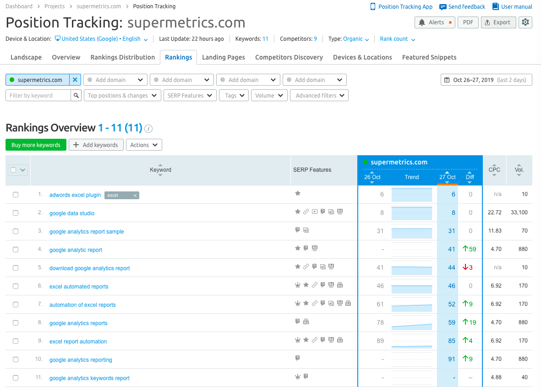The height and width of the screenshot is (392, 541).
Task: Click the search magnifier next to keyword filter
Action: click(76, 96)
